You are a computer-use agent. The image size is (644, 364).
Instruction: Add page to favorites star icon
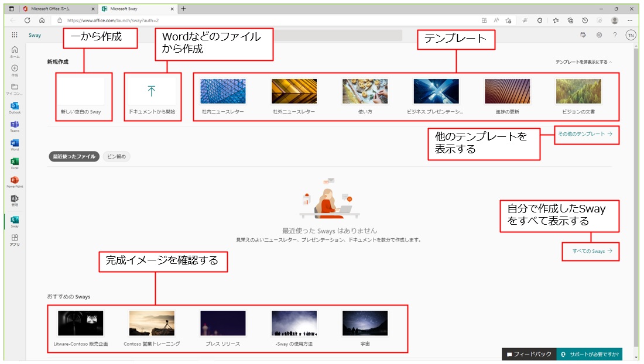[x=508, y=20]
